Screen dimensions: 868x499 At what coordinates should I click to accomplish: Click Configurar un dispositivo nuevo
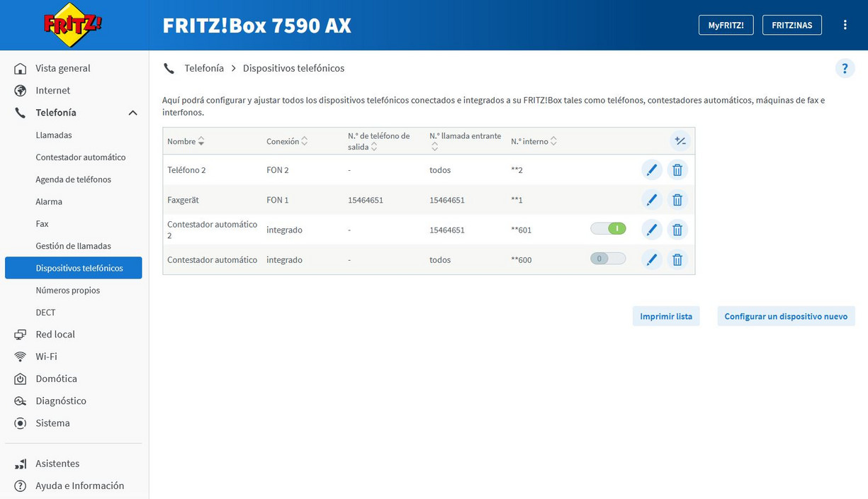tap(786, 316)
